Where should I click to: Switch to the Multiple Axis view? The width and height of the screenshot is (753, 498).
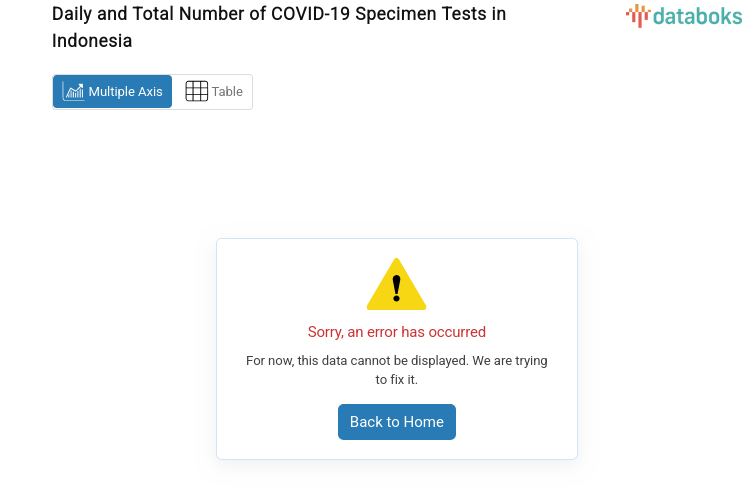[112, 92]
